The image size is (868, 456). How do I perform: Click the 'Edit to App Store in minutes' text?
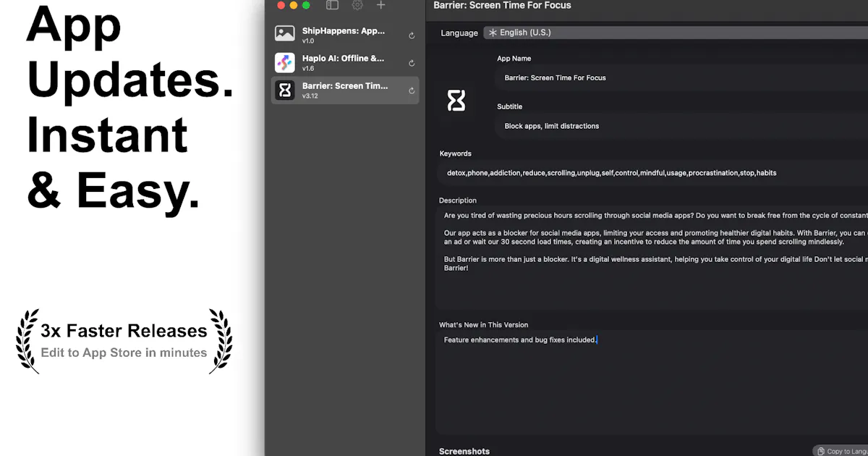[x=124, y=352]
